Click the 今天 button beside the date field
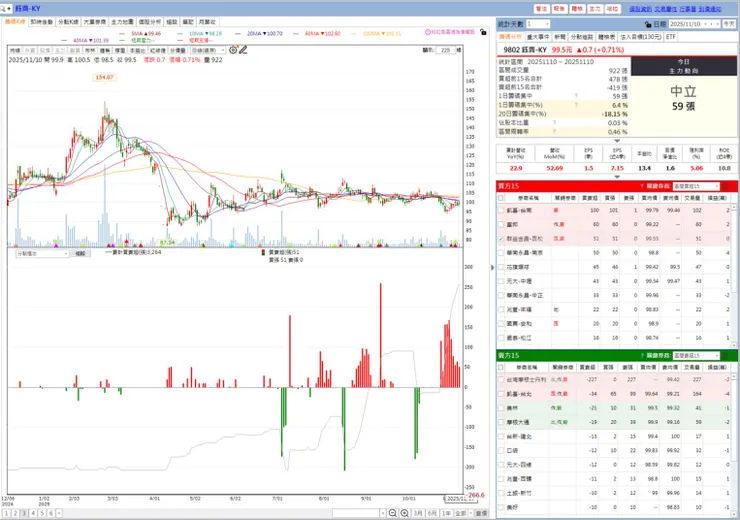The width and height of the screenshot is (740, 520). coord(729,24)
